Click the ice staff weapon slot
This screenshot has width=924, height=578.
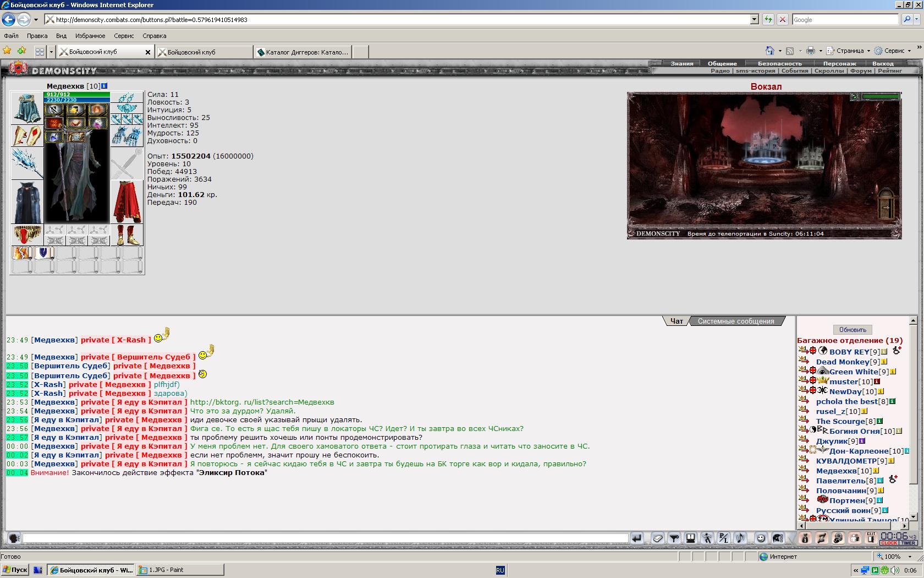[27, 163]
